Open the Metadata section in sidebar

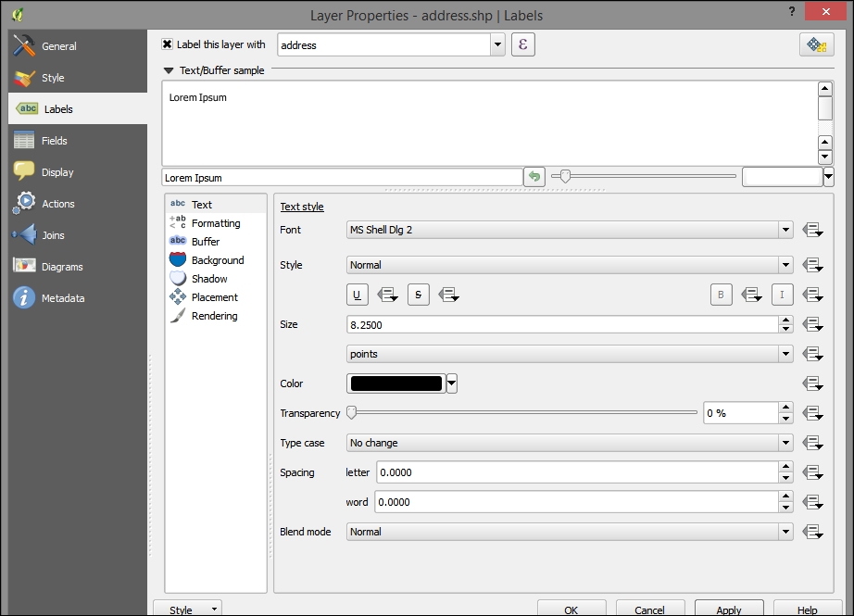[x=62, y=298]
